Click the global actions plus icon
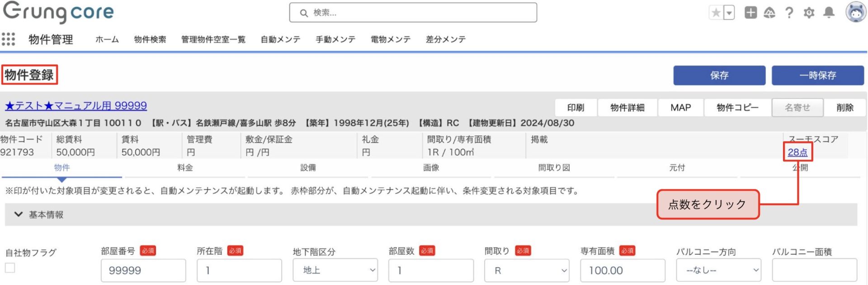868x285 pixels. (750, 13)
